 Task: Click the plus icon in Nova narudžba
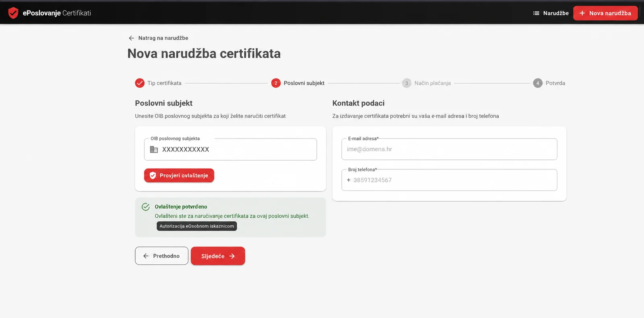click(582, 13)
